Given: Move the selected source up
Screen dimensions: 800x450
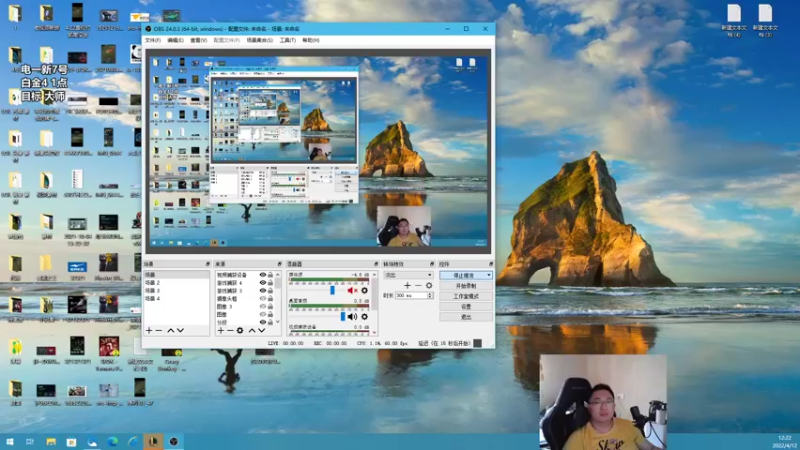Looking at the screenshot, I should (x=252, y=331).
